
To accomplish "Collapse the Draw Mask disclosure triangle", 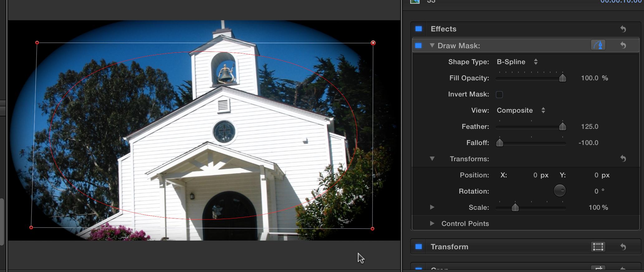I will tap(432, 45).
